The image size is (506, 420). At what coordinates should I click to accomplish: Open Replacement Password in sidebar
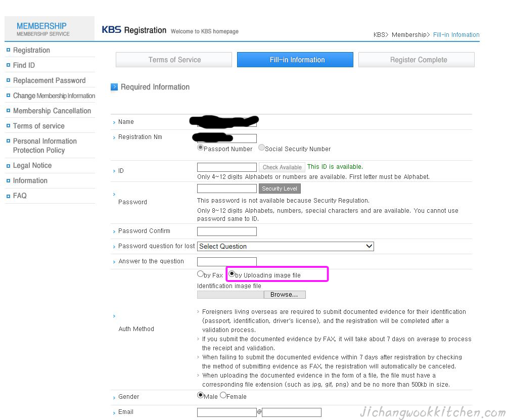[49, 80]
